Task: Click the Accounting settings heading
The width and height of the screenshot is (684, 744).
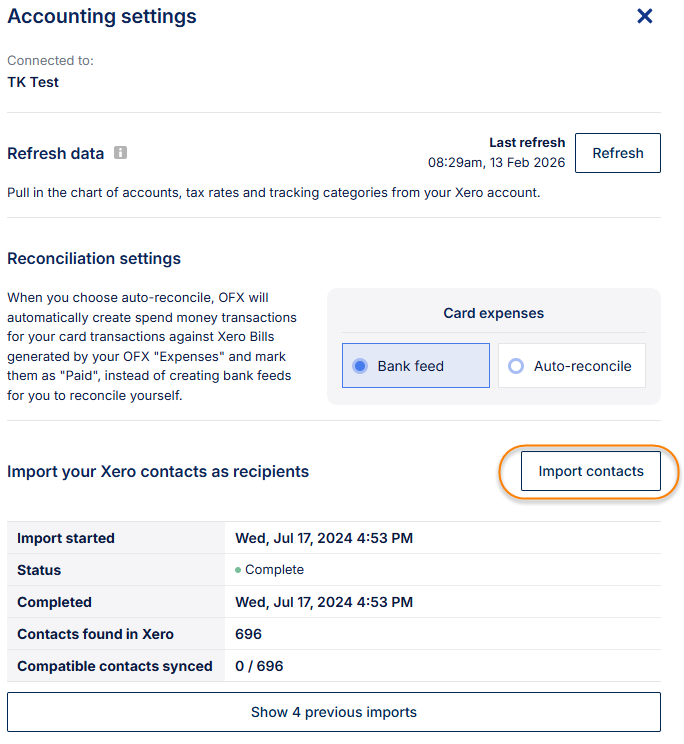Action: (x=102, y=17)
